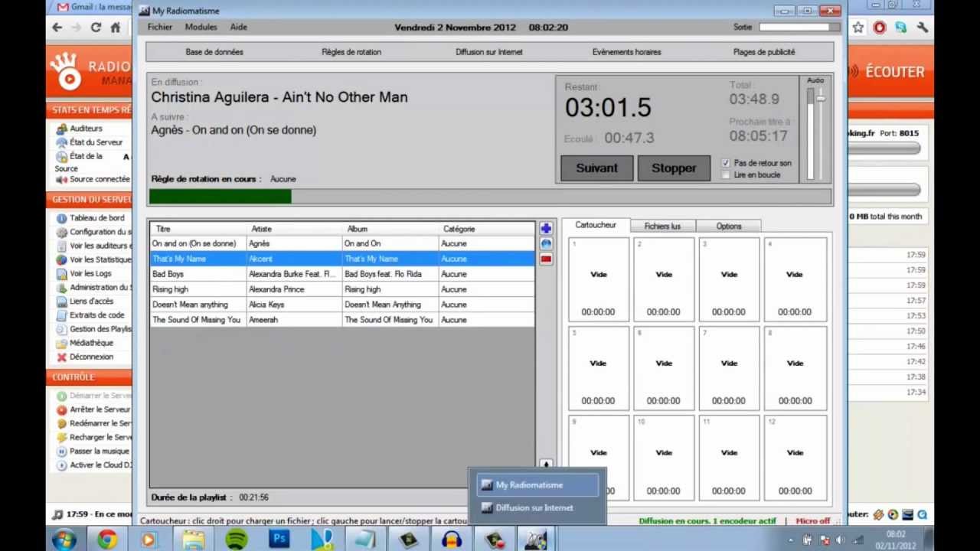Viewport: 980px width, 551px height.
Task: Open Spotify from the taskbar
Action: click(237, 540)
